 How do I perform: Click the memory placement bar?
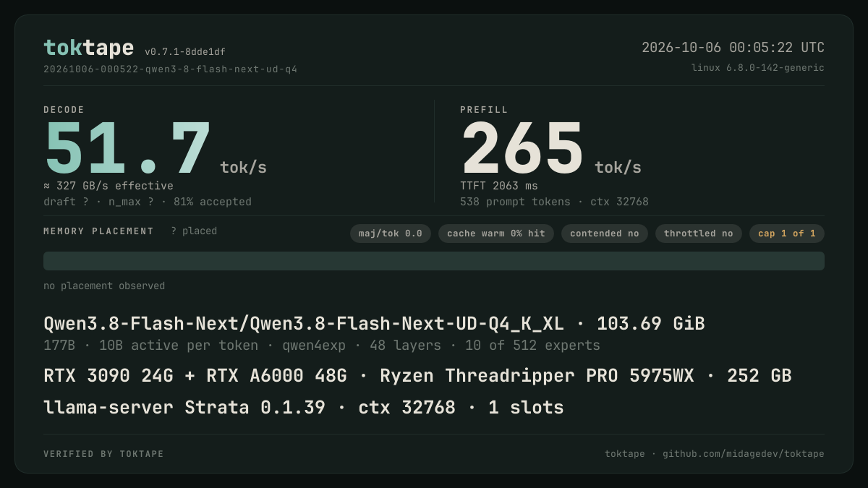[x=434, y=261]
